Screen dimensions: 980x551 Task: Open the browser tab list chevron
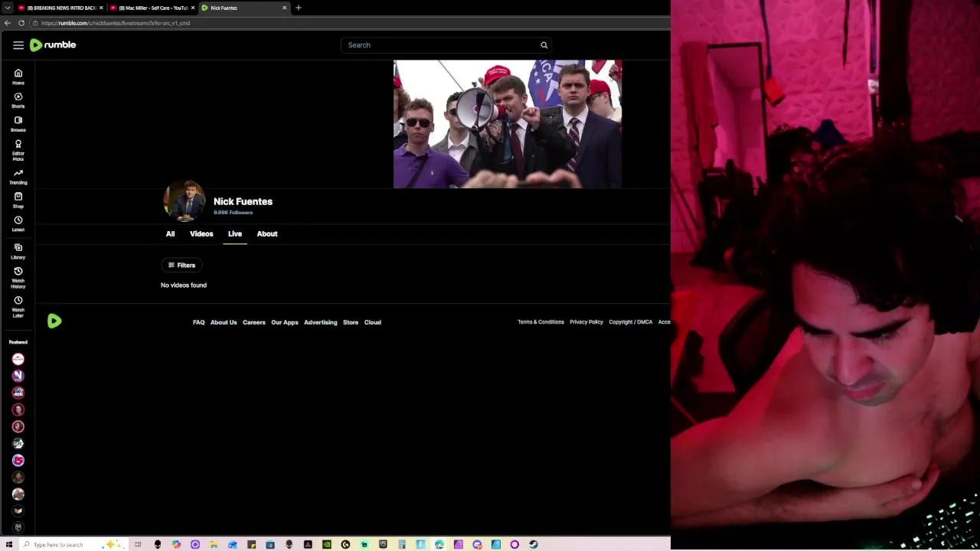[7, 8]
